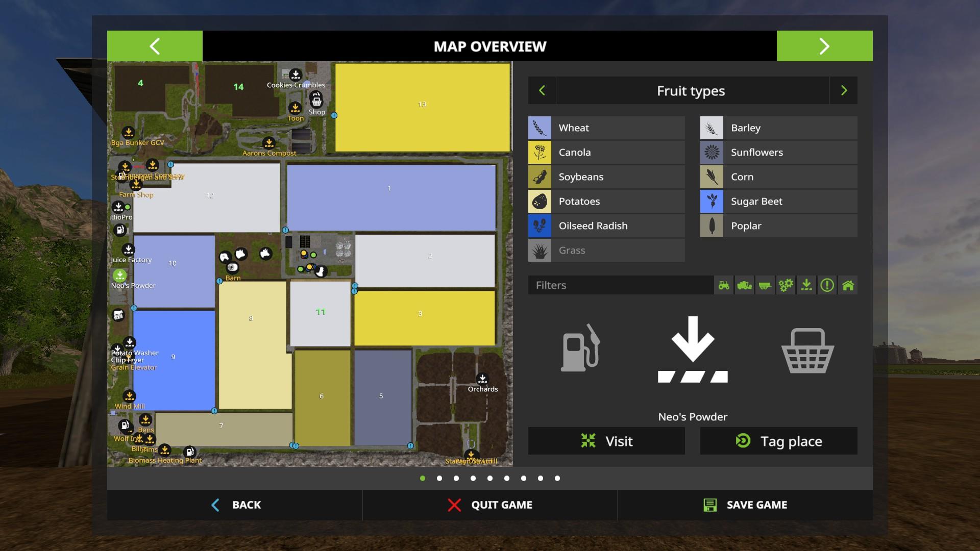The image size is (980, 551).
Task: Click the Orchards unload marker on map
Action: (x=482, y=379)
